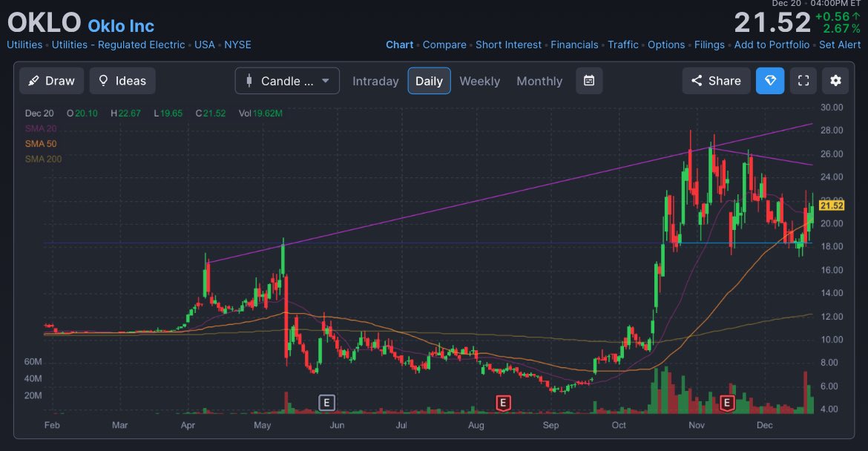Click the red earnings marker in November
The image size is (868, 451).
727,403
